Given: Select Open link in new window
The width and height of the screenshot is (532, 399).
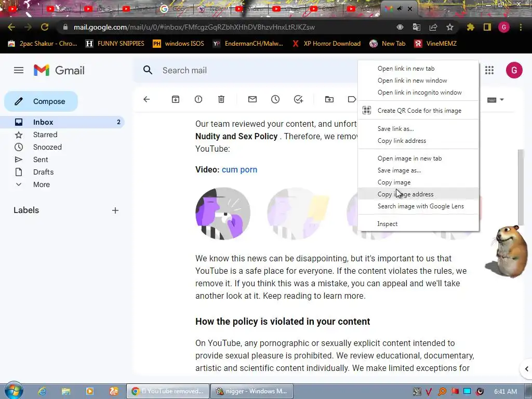Looking at the screenshot, I should pos(418,81).
